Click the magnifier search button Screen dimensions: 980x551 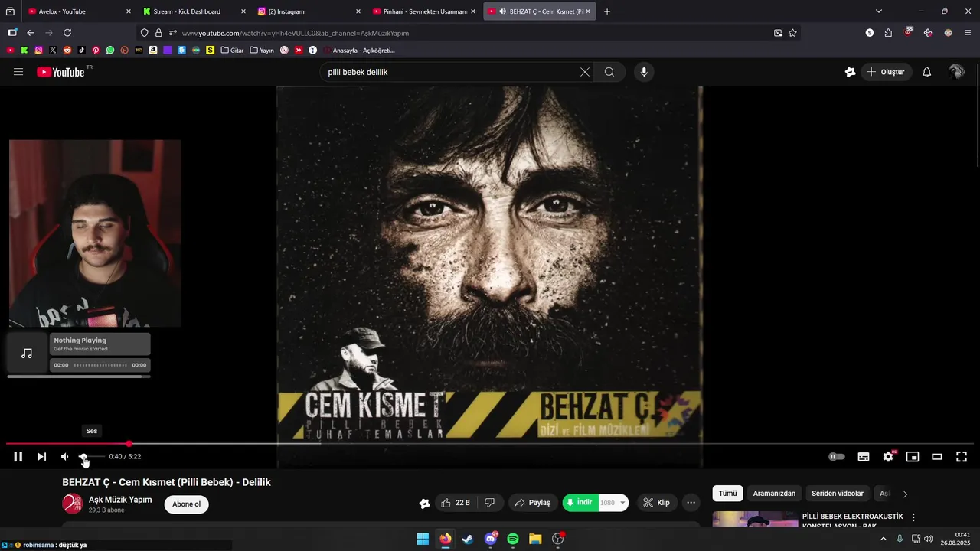pyautogui.click(x=609, y=72)
